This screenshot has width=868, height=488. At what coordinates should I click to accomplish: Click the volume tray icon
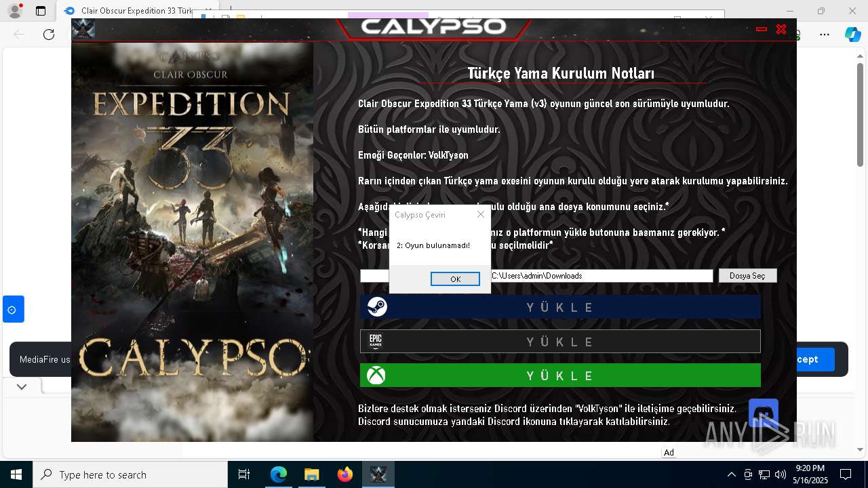781,474
